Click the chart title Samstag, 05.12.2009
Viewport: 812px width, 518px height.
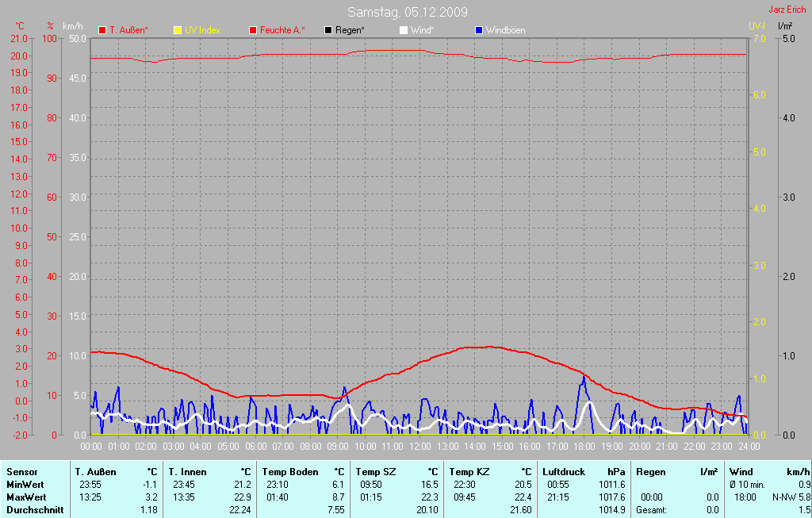407,12
